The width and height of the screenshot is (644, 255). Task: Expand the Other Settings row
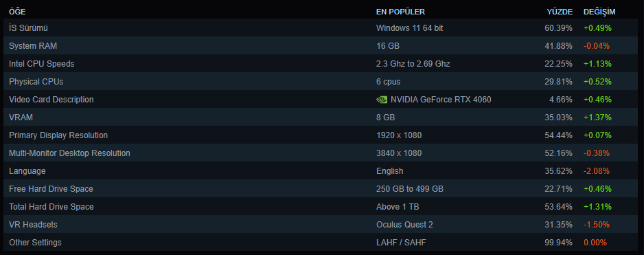[321, 242]
